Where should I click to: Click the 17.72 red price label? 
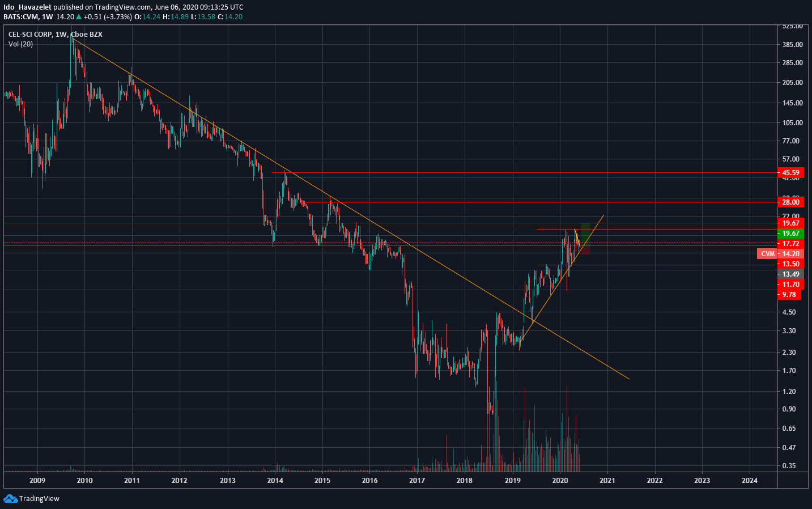791,244
